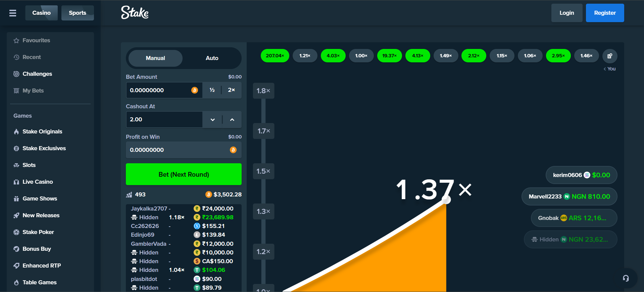This screenshot has width=644, height=292.
Task: Open Favourites in the sidebar
Action: coord(50,41)
